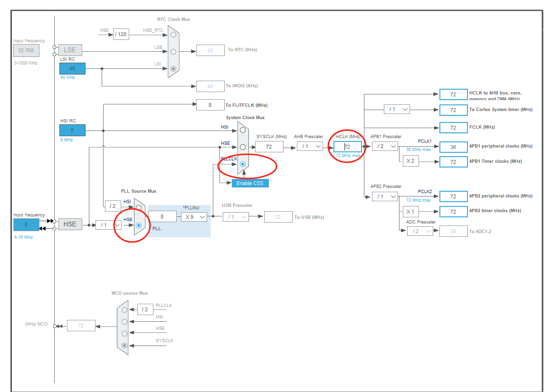Click the To FLITFCLK value field

(210, 105)
